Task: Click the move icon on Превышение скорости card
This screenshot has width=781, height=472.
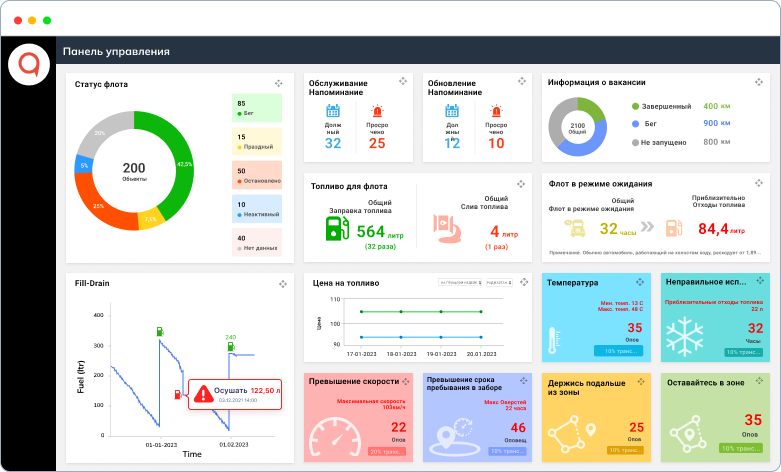Action: [406, 381]
